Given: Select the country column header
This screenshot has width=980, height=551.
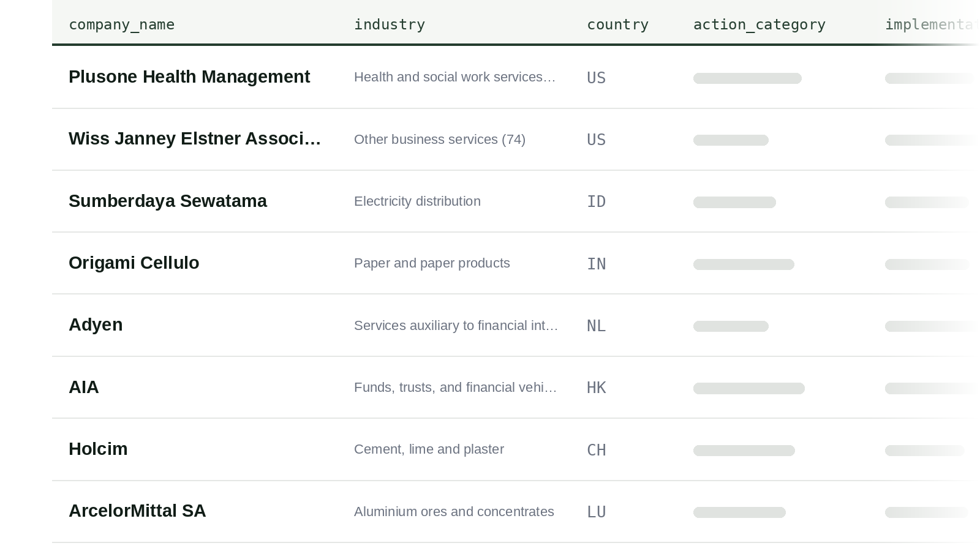Looking at the screenshot, I should click(617, 24).
